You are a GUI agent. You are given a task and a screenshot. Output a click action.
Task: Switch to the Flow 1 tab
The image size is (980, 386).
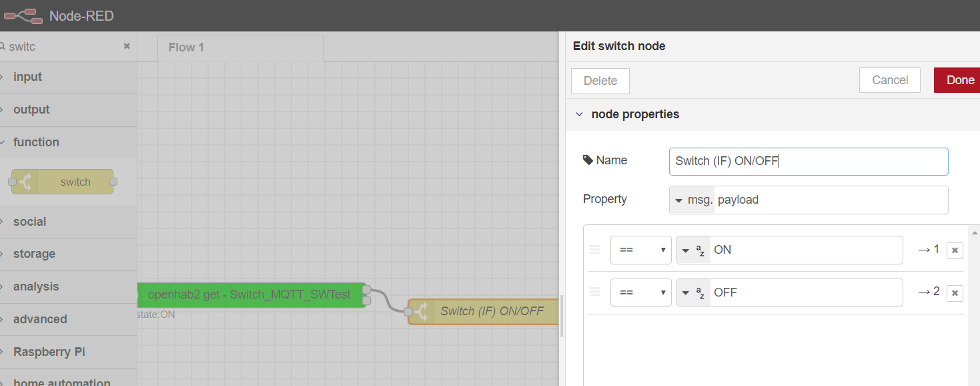point(186,47)
